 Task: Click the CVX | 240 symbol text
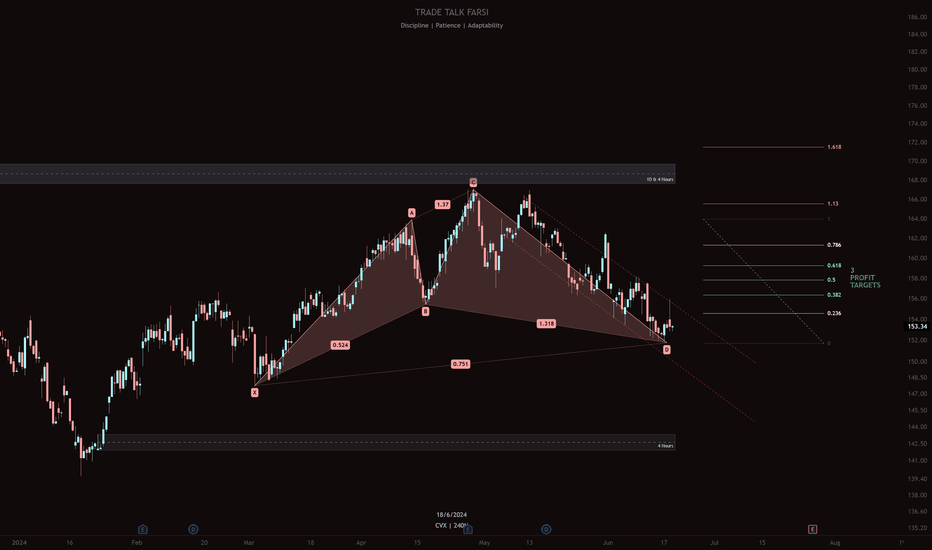pyautogui.click(x=452, y=526)
